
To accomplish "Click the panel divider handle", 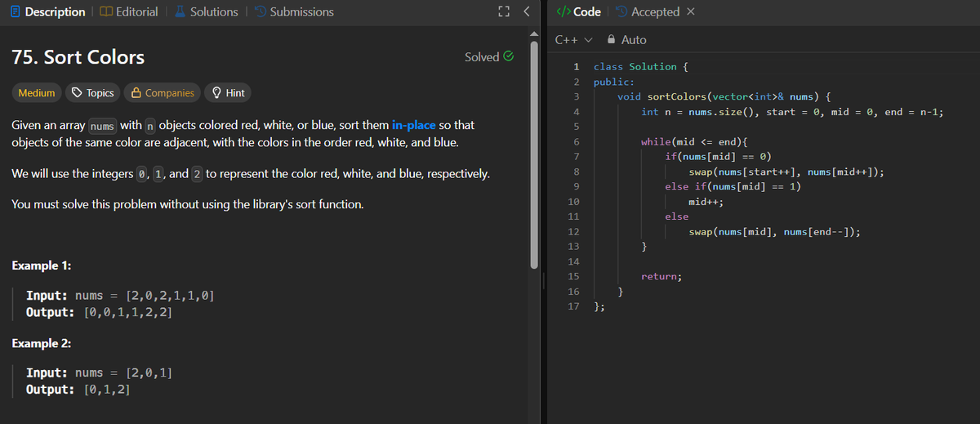I will click(x=543, y=282).
